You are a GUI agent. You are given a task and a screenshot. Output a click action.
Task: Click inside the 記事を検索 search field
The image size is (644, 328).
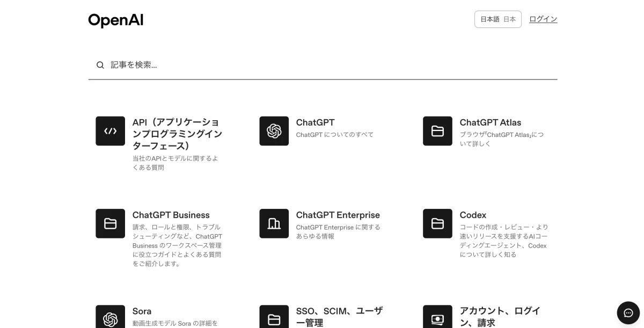click(215, 64)
